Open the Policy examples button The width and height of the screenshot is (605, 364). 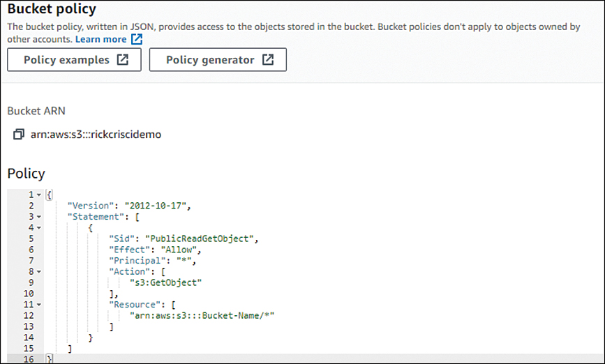tap(74, 59)
